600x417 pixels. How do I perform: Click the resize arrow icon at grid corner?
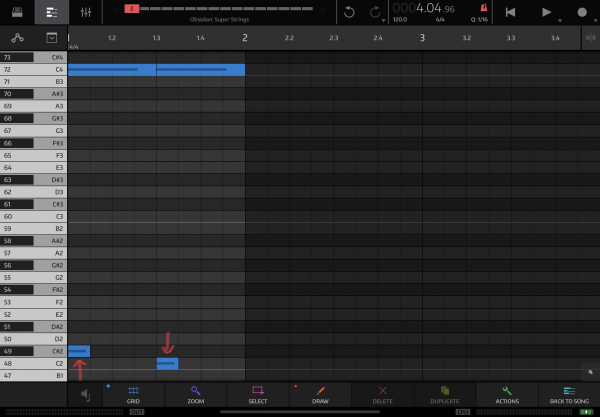pyautogui.click(x=590, y=372)
